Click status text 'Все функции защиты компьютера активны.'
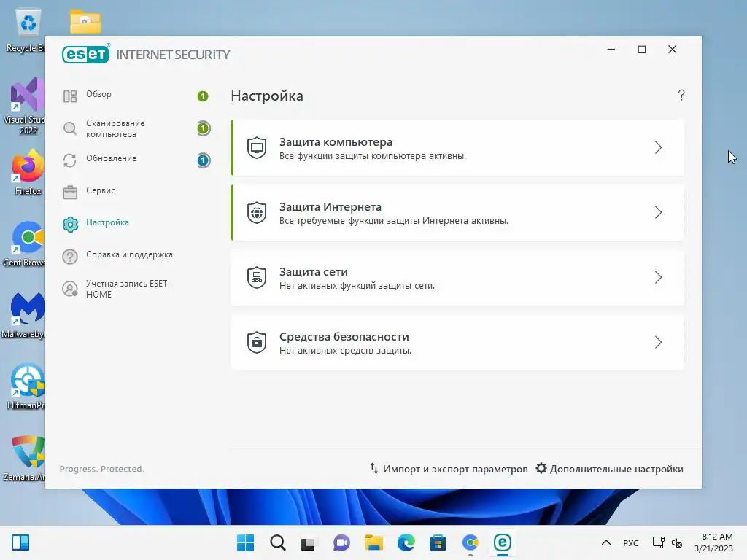 373,156
